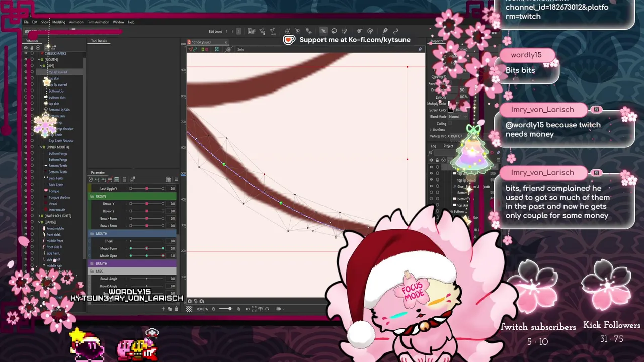Select the brush selection tool

[x=344, y=31]
